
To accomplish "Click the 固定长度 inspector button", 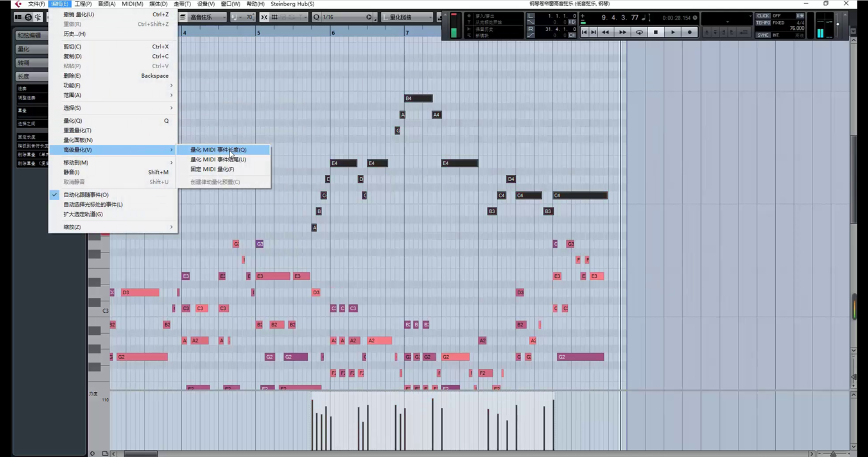I will (32, 137).
